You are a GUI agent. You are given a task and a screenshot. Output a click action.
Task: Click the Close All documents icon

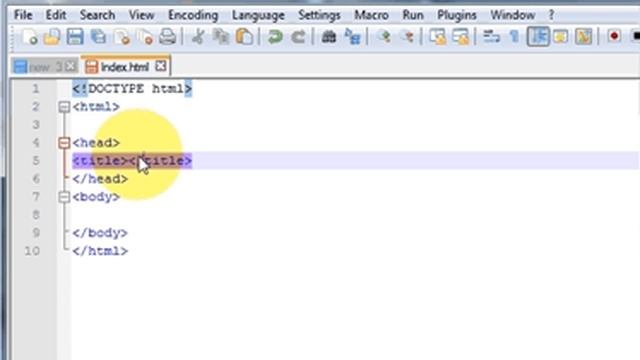coord(144,37)
